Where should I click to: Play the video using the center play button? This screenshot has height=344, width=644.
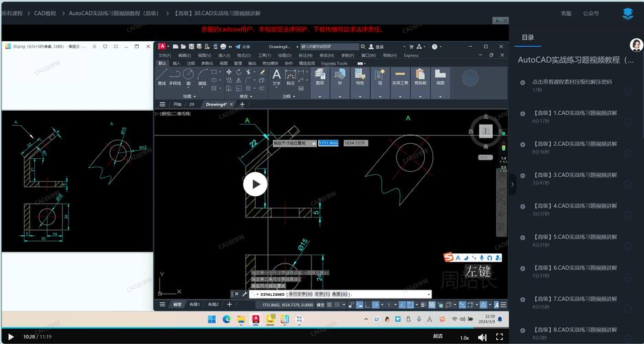pyautogui.click(x=256, y=184)
